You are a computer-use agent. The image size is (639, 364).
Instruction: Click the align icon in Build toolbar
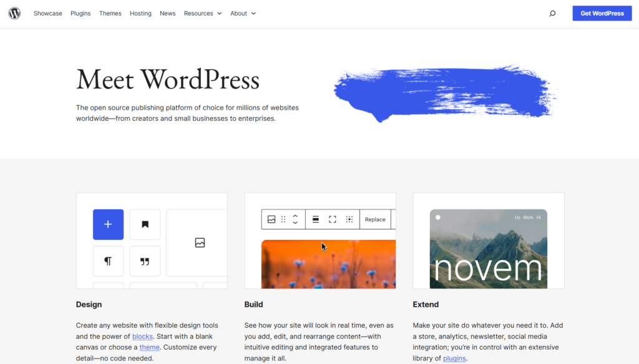pyautogui.click(x=315, y=219)
